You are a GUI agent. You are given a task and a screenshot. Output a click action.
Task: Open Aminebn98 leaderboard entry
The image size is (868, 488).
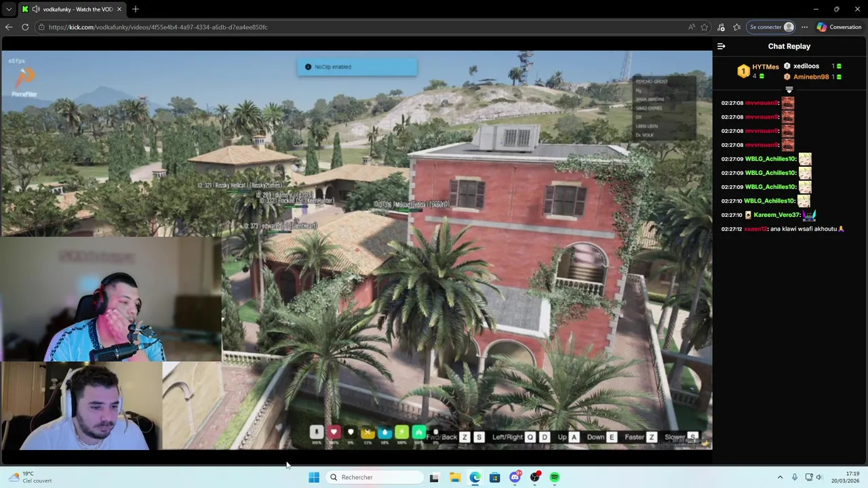[x=811, y=77]
